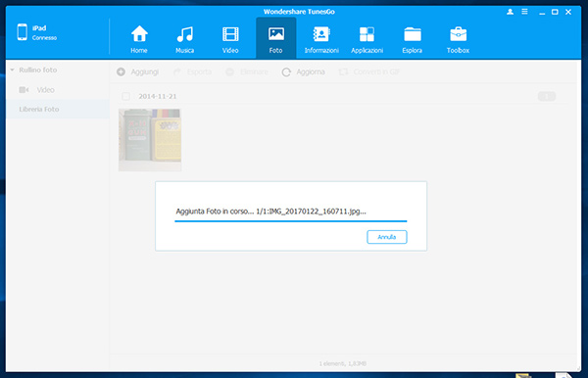Select the Foto tab

click(276, 38)
